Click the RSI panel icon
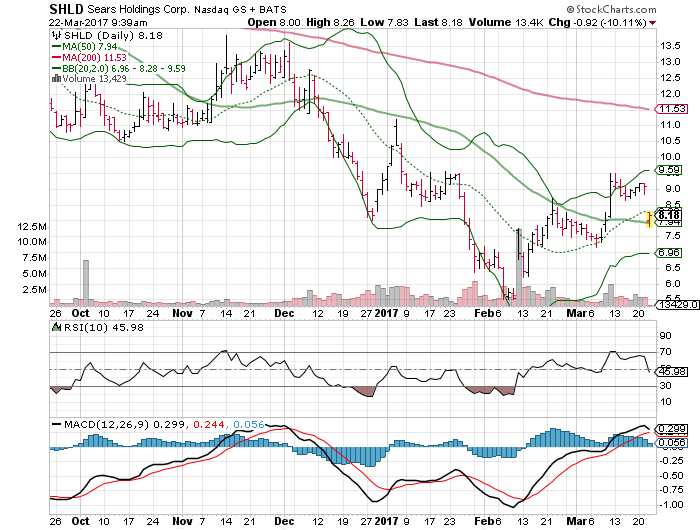The height and width of the screenshot is (530, 700). (56, 327)
